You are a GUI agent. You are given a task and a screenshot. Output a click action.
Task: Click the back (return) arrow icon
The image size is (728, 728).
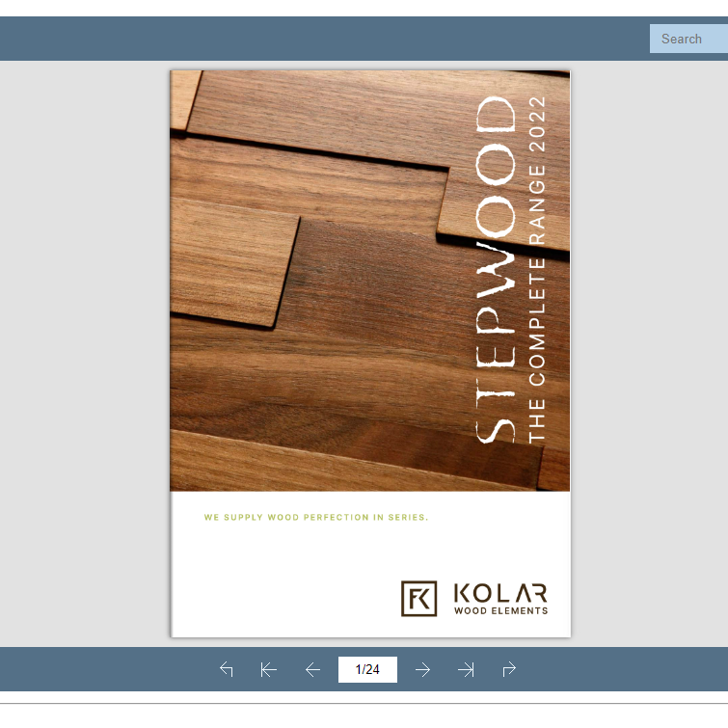tap(226, 669)
